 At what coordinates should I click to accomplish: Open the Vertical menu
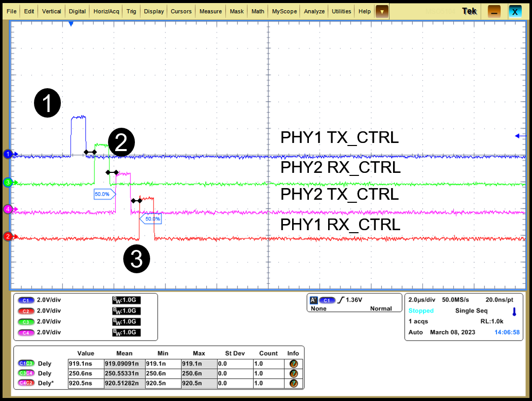click(51, 11)
